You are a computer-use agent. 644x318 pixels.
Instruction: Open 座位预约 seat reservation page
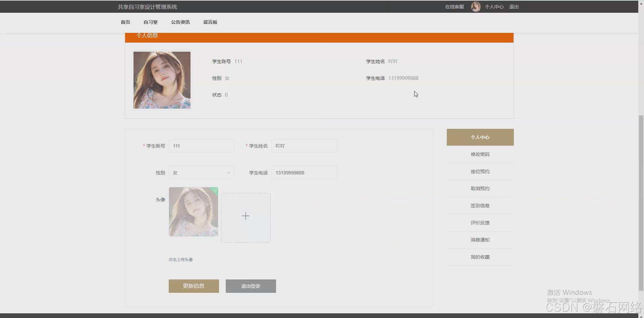pos(480,171)
